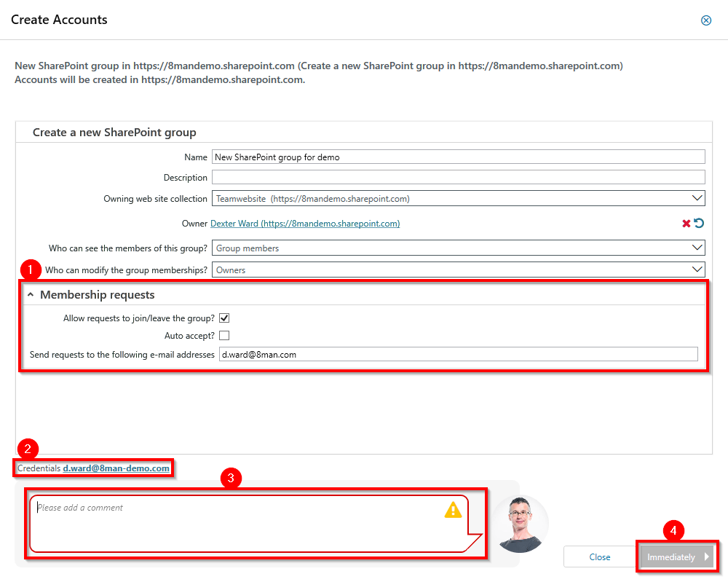Click the request e-mail addresses field
Viewport: 728px width, 582px height.
pyautogui.click(x=458, y=355)
